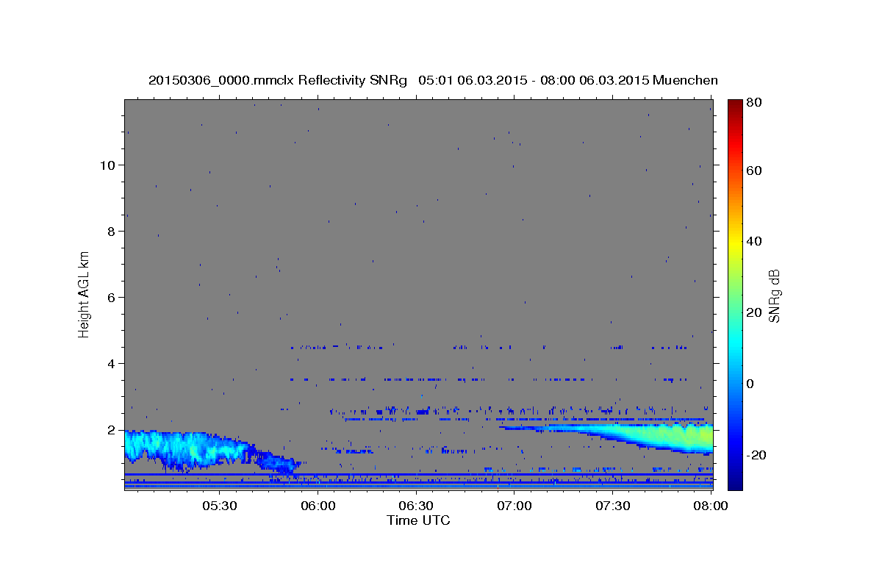This screenshot has height=588, width=882.
Task: Click the "SNRg dB" colorbar label
Action: [773, 296]
